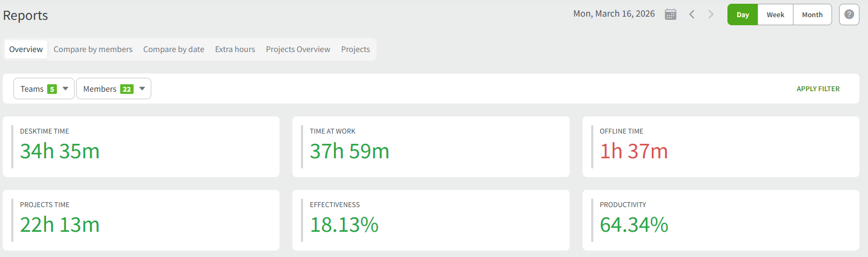Click the Offline Time value
868x257 pixels.
click(634, 151)
